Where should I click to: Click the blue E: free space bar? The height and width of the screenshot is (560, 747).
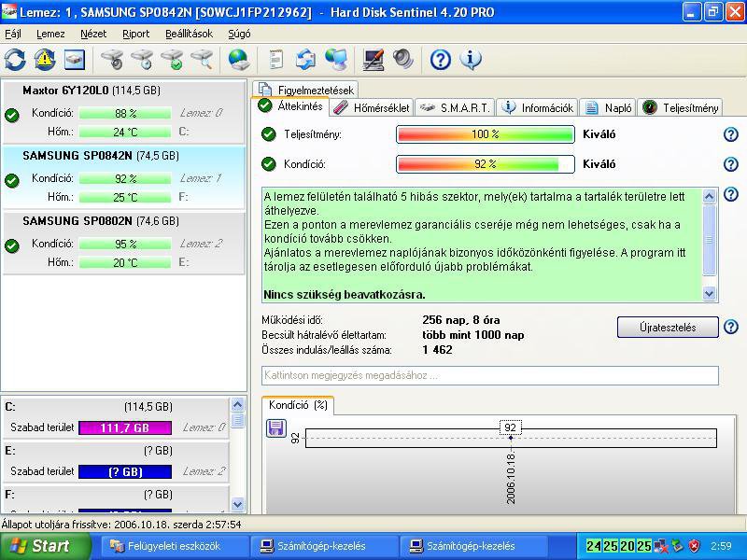pos(125,472)
